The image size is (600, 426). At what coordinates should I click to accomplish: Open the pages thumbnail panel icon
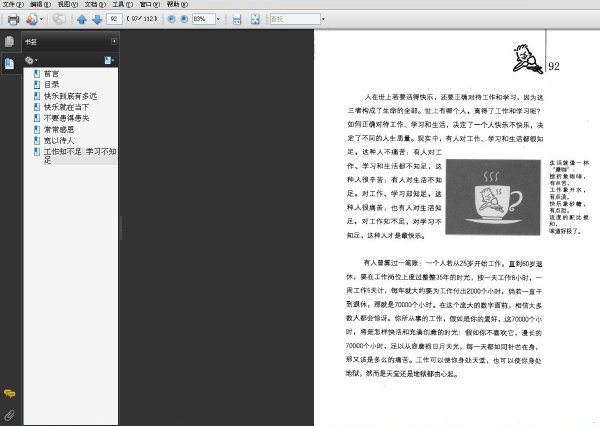tap(10, 41)
